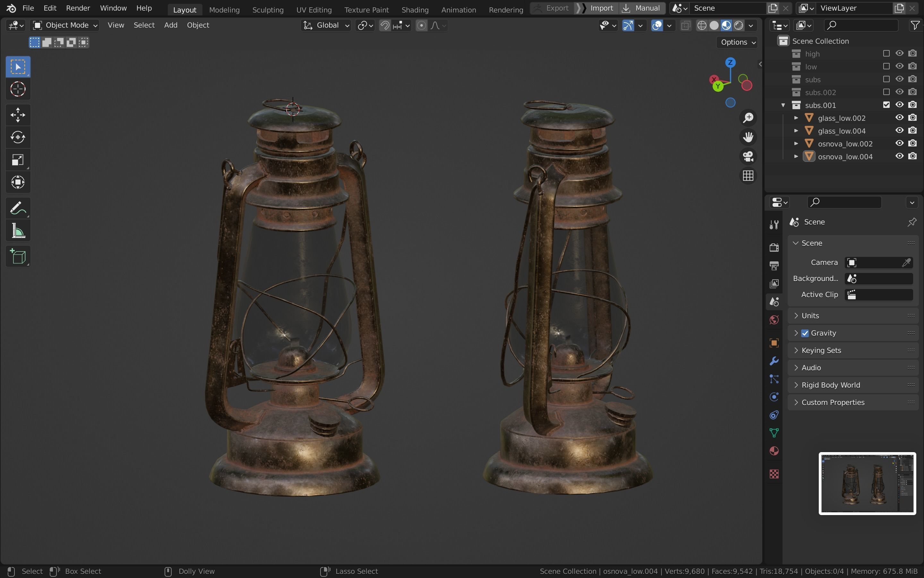Viewport: 924px width, 578px height.
Task: Open the Global transform orientation dropdown
Action: click(326, 25)
